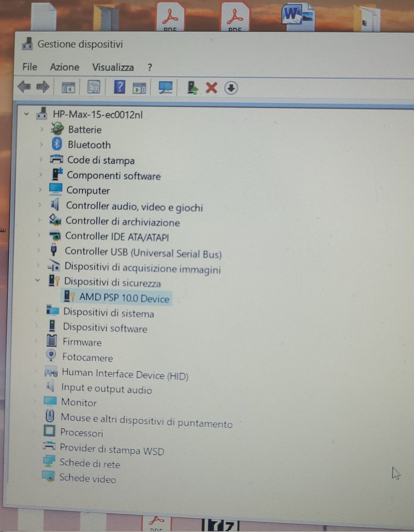The height and width of the screenshot is (532, 414).
Task: Select Dispositivi software tree item
Action: click(105, 328)
